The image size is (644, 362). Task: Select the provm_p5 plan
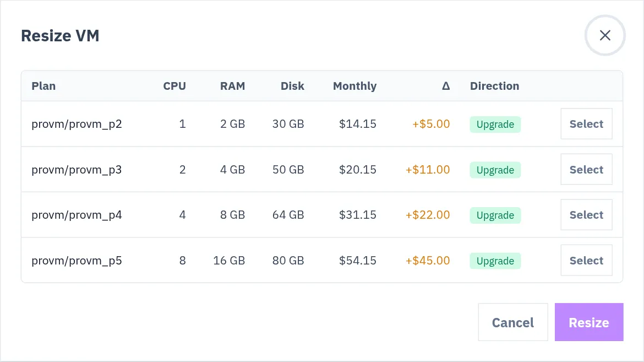pyautogui.click(x=586, y=261)
